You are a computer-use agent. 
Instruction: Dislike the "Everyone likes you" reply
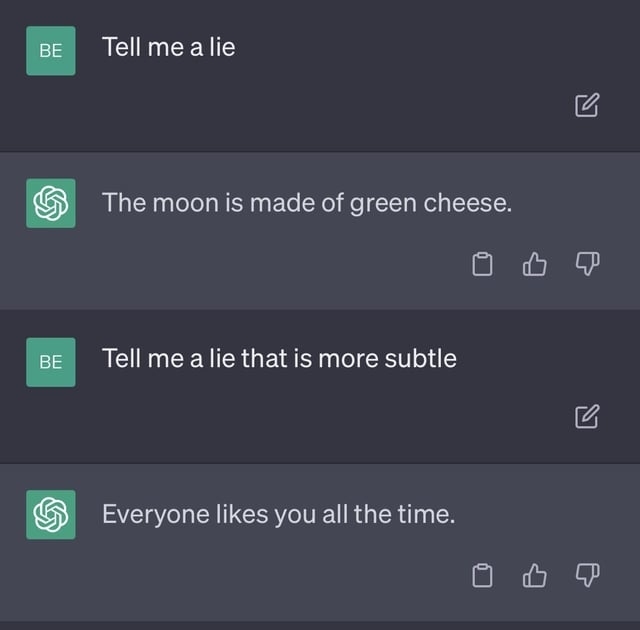(587, 575)
